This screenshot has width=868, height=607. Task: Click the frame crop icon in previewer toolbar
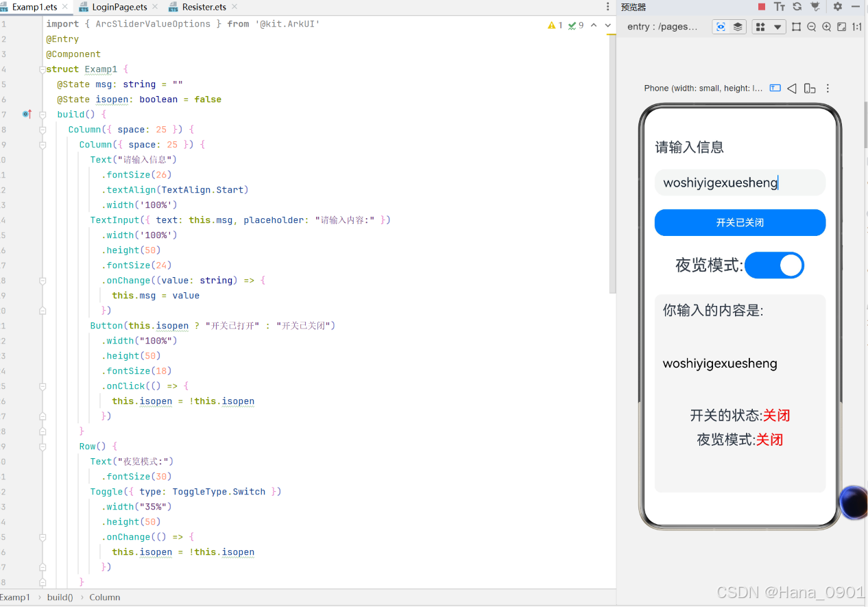pyautogui.click(x=796, y=27)
